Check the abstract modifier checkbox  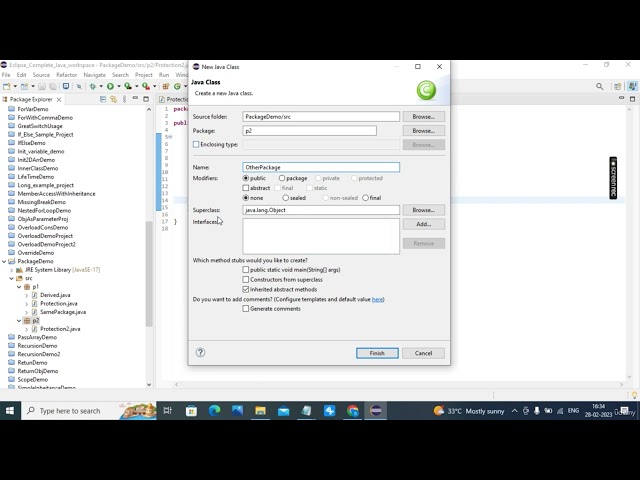click(246, 188)
